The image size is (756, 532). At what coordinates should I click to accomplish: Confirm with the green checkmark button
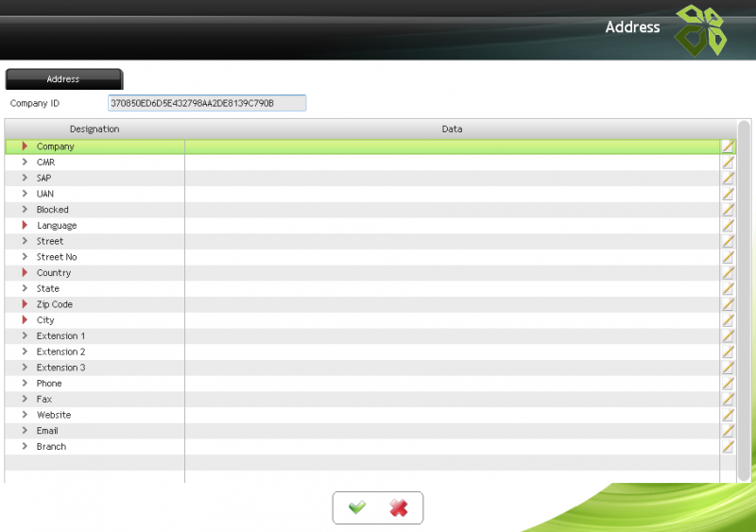357,507
